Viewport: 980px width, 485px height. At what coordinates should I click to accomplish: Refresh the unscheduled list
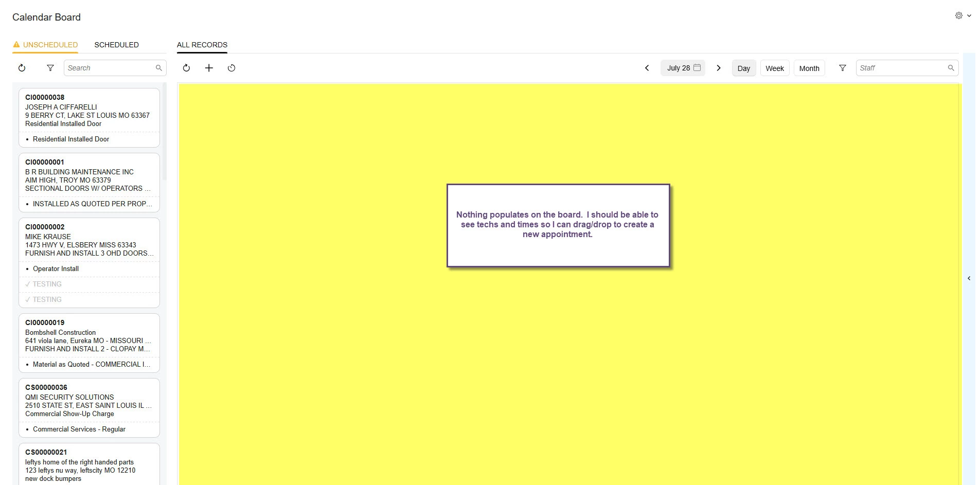[22, 68]
